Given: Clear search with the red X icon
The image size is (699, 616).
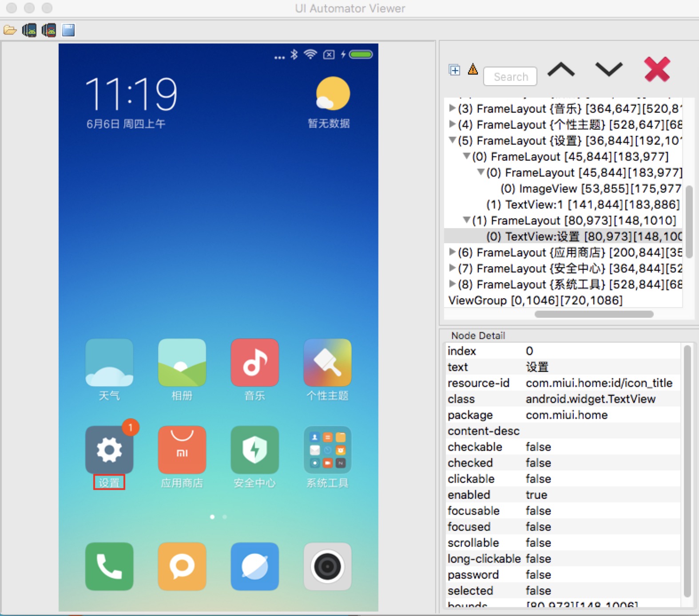Looking at the screenshot, I should [657, 69].
